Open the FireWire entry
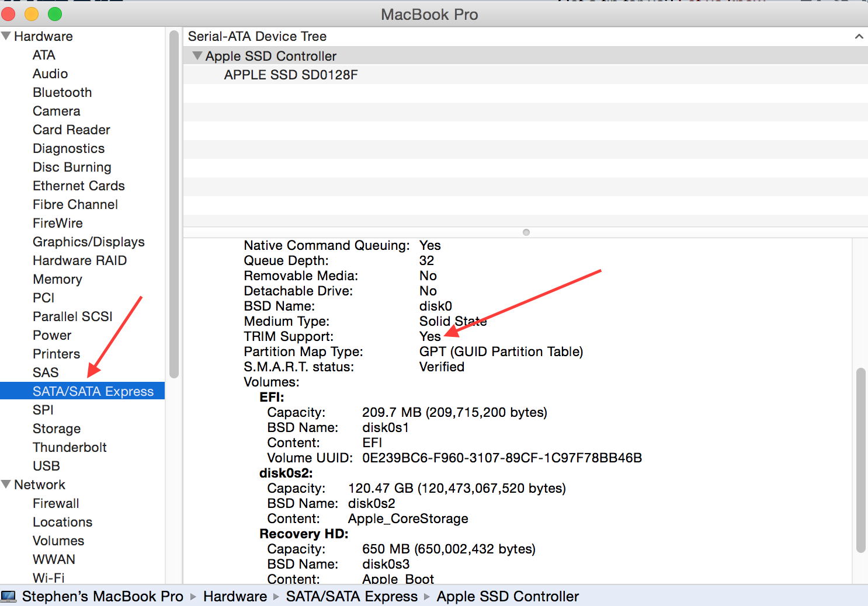Viewport: 868px width, 606px height. [58, 223]
